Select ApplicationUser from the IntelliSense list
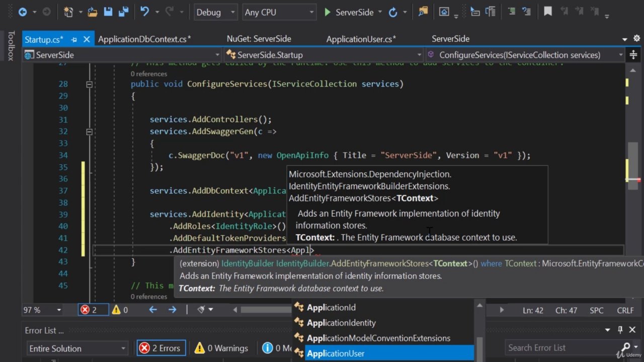The image size is (644, 362). [336, 353]
